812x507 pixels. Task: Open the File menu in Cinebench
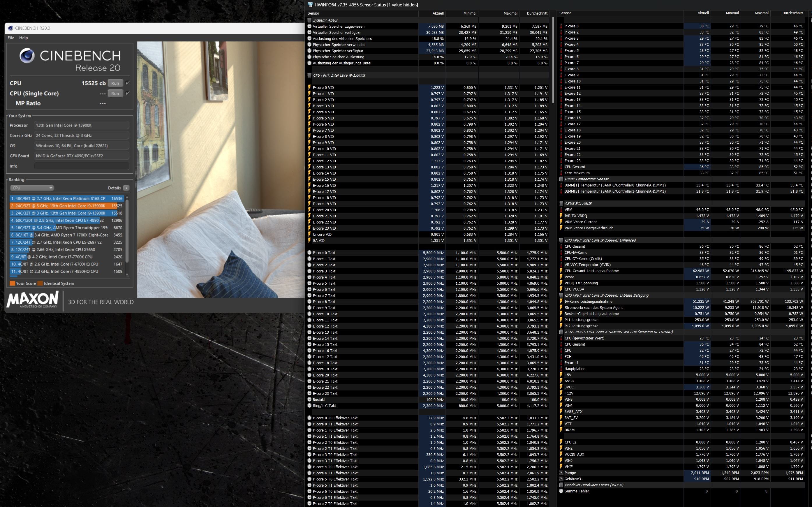click(x=11, y=38)
